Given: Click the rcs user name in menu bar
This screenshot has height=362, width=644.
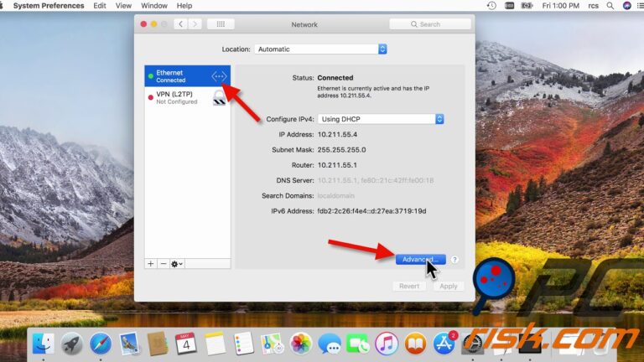Looking at the screenshot, I should pos(593,6).
